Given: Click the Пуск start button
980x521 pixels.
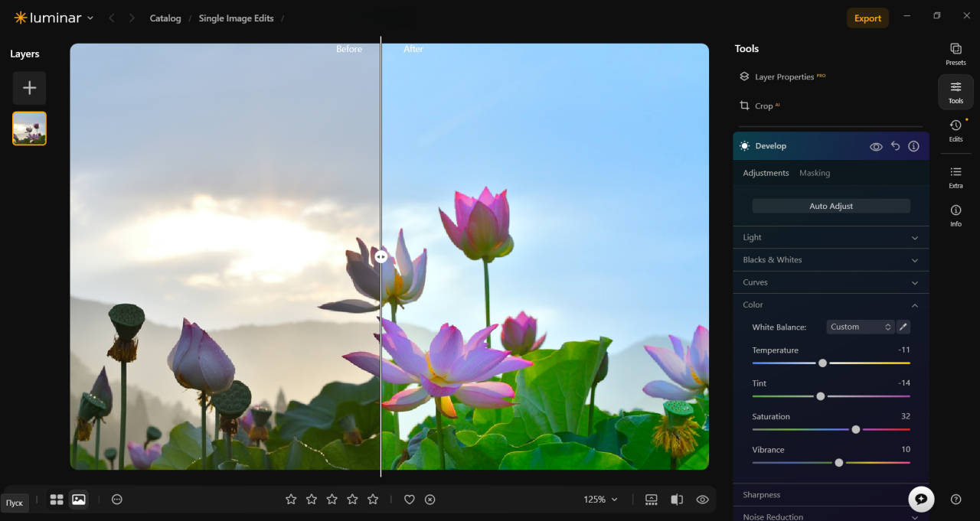Looking at the screenshot, I should pyautogui.click(x=15, y=503).
